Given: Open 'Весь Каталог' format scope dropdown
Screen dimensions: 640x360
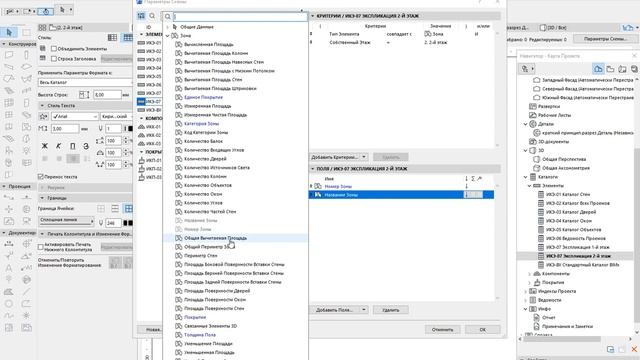Looking at the screenshot, I should point(85,82).
